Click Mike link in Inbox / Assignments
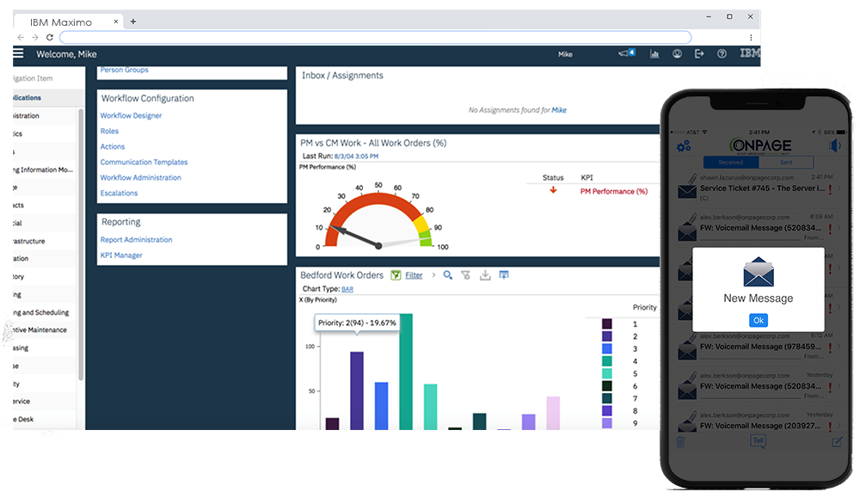This screenshot has width=860, height=504. click(x=559, y=110)
